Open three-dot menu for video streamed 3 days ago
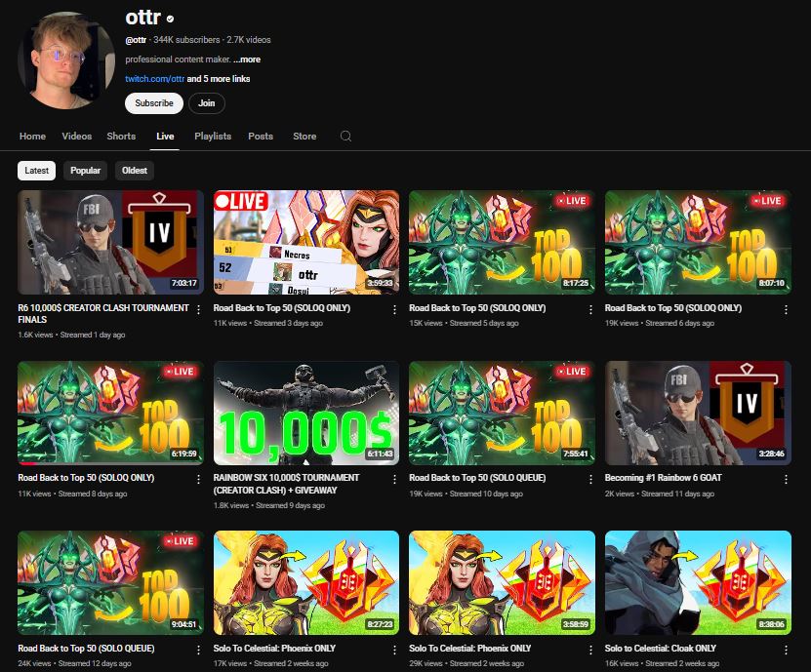811x672 pixels. 394,309
